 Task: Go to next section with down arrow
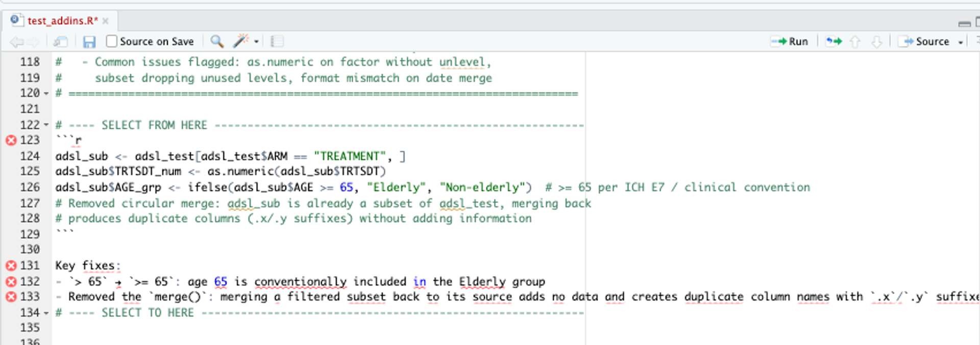(876, 42)
